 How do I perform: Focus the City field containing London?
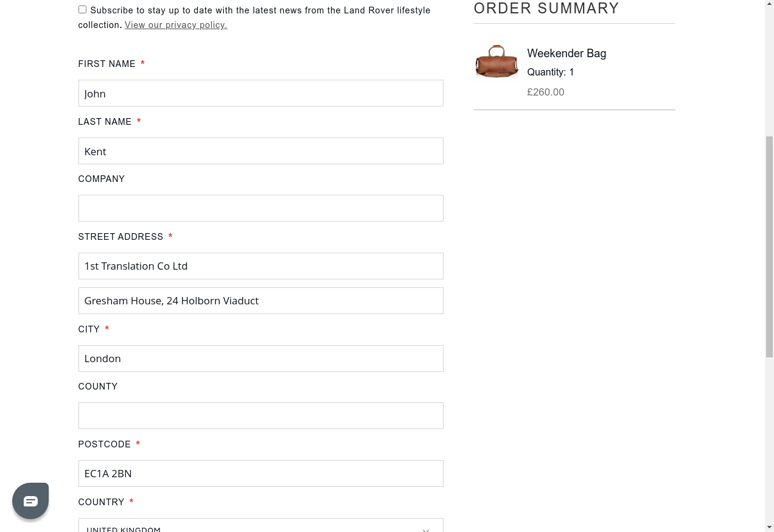point(260,359)
